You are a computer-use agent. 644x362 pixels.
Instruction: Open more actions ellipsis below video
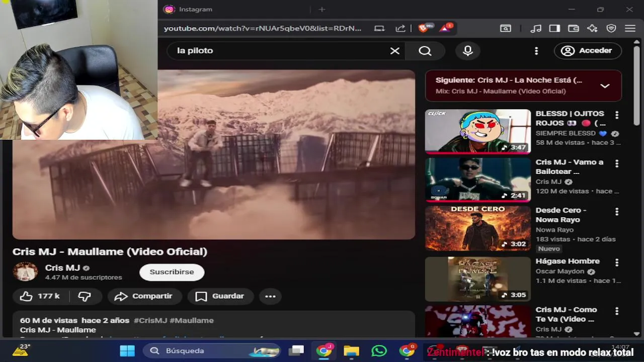[x=270, y=296]
